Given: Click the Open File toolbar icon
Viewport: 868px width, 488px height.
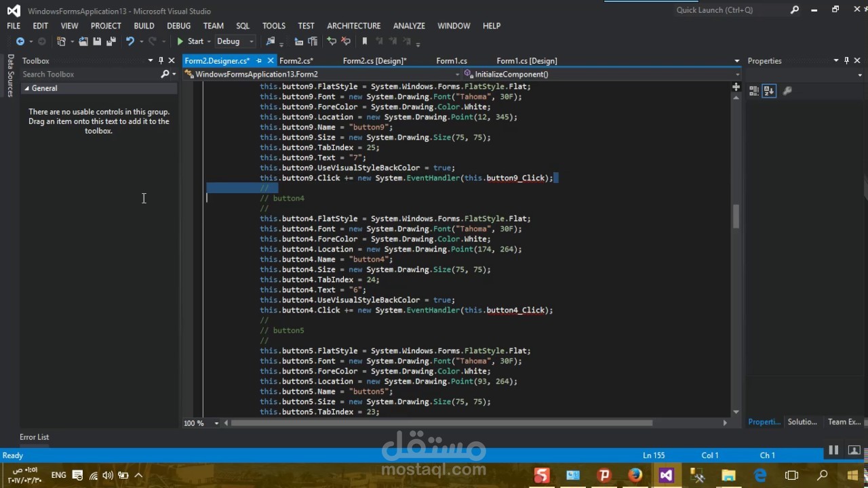Looking at the screenshot, I should 83,41.
